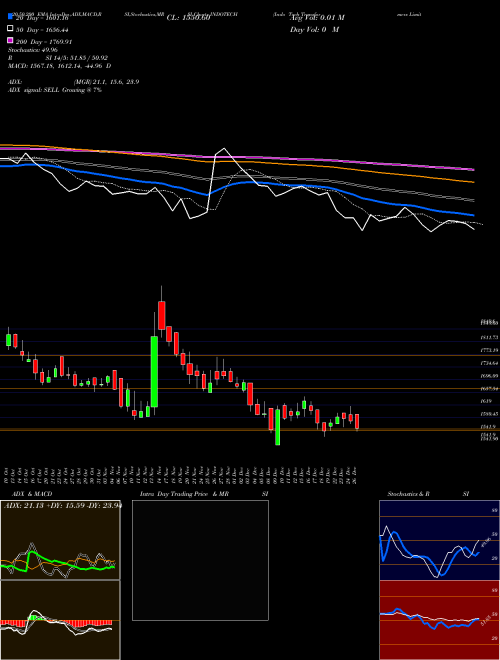Click the white 50 Day EMA legend swatch
Image resolution: width=500 pixels, height=660 pixels.
[x=10, y=29]
